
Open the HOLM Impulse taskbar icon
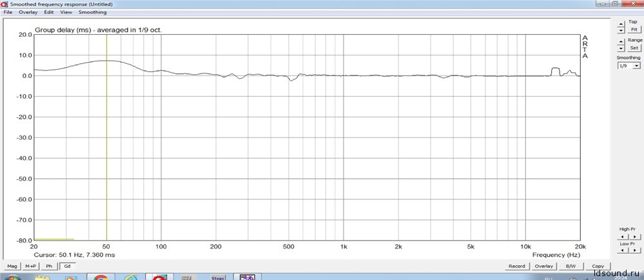(188, 277)
